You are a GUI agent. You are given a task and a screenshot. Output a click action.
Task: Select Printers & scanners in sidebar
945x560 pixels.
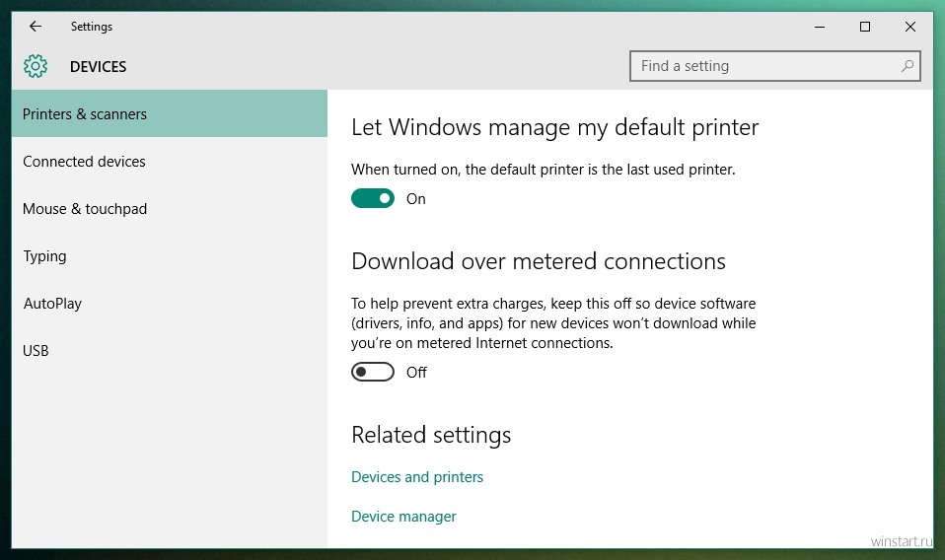(170, 113)
